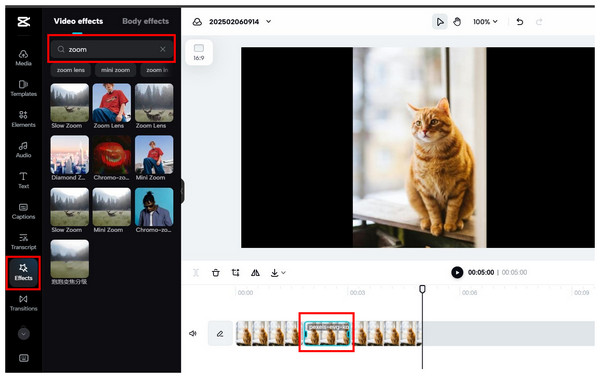Apply the last blurry meadow effect thumbnail
This screenshot has height=378, width=600.
tap(70, 259)
